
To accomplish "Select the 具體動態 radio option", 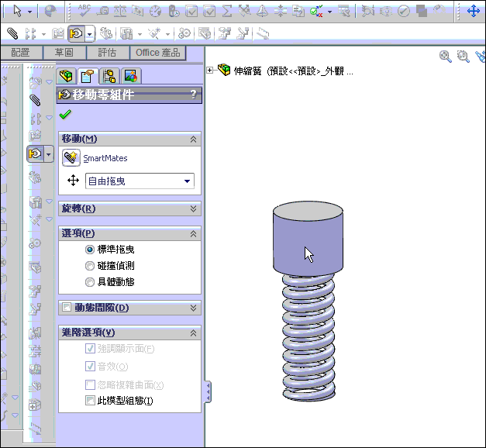I will pyautogui.click(x=90, y=282).
